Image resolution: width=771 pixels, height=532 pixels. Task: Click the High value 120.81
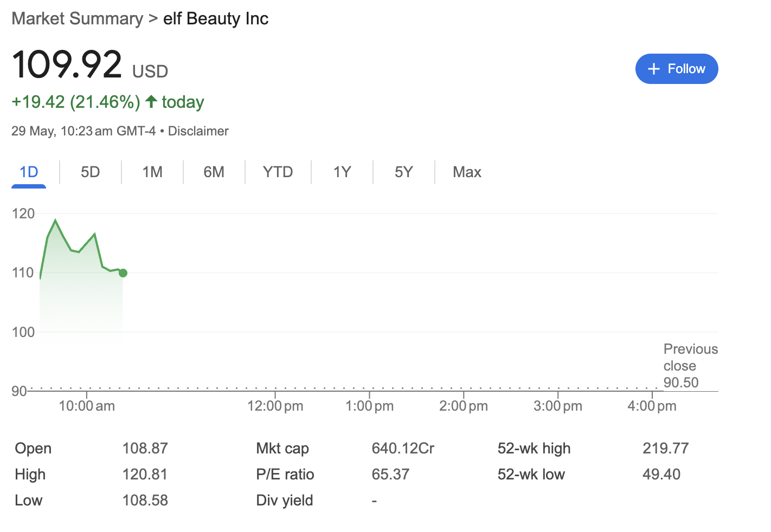(x=145, y=475)
